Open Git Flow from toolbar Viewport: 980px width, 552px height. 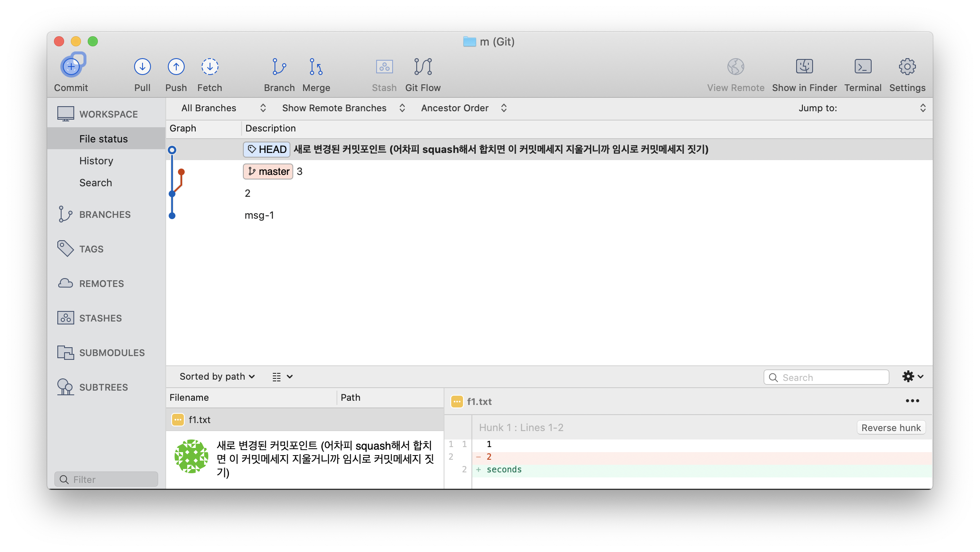point(423,67)
